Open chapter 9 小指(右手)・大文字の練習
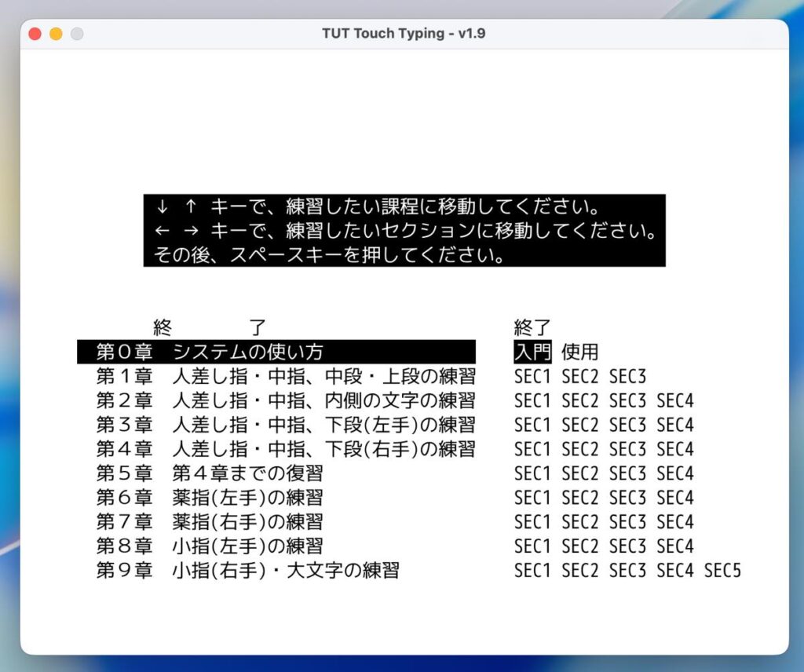The image size is (804, 672). (247, 571)
